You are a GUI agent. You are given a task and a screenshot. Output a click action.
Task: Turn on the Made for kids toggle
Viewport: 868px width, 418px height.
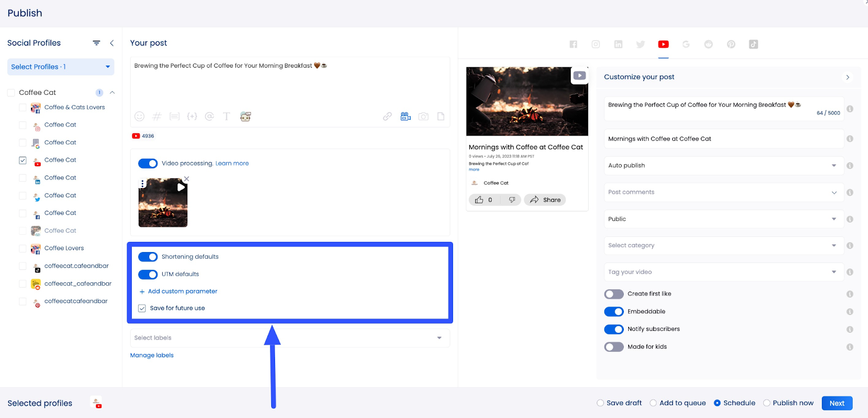point(614,347)
